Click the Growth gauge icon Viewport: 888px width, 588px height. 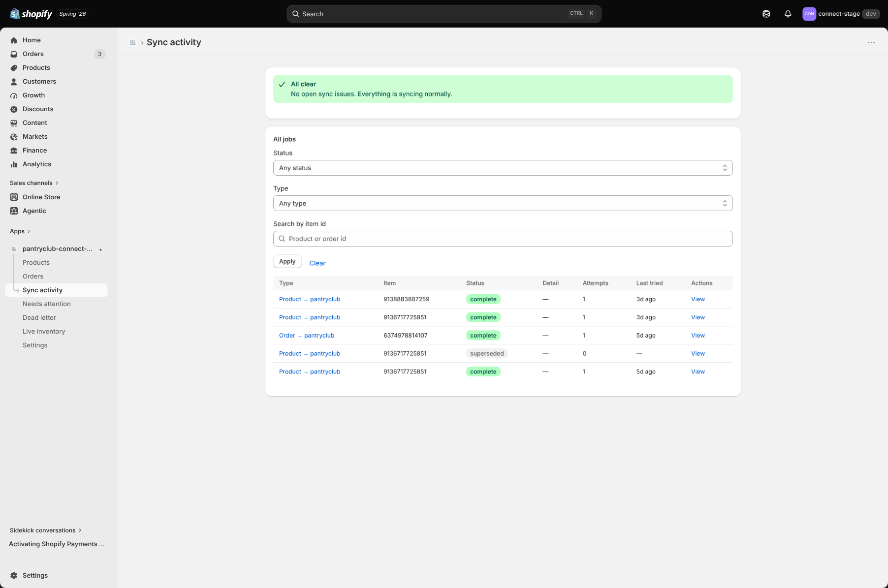[14, 95]
